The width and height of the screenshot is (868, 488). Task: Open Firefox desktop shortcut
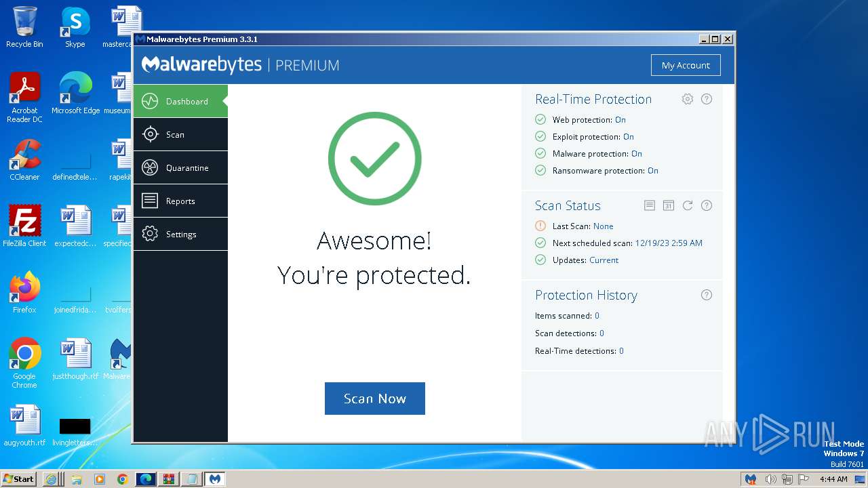24,293
